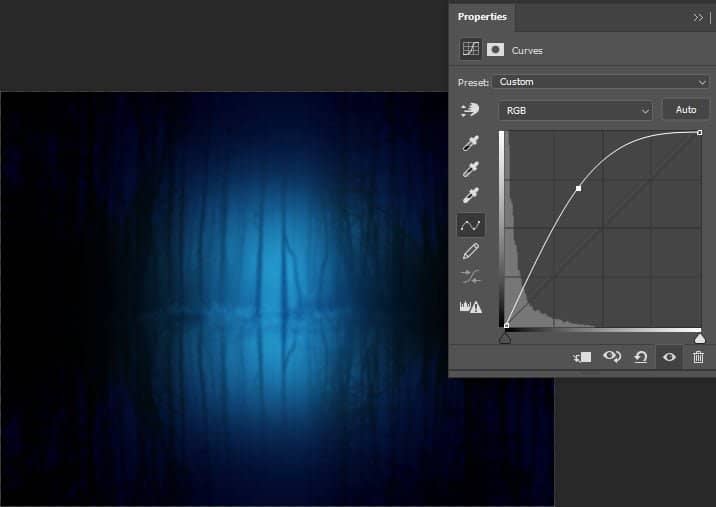Pick the black point eyedropper
Screen dimensions: 716x507
click(470, 145)
